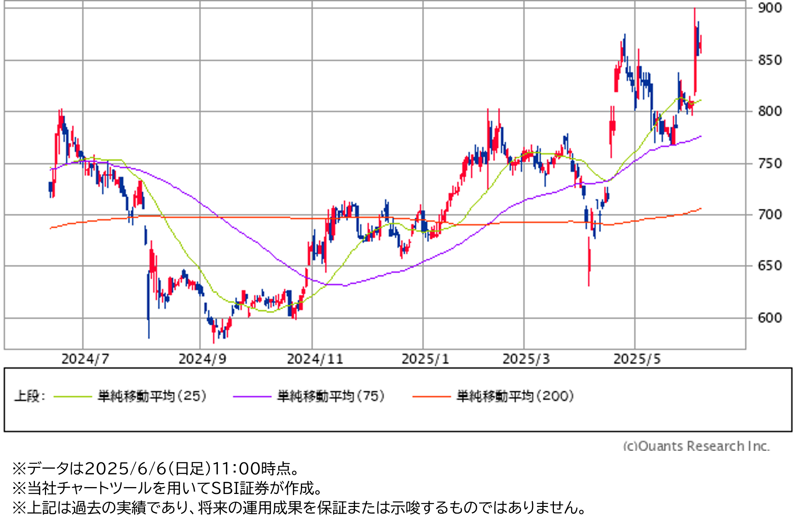Click the green 25-day moving average legend line
Viewport: 795px width, 532px height.
(x=73, y=397)
